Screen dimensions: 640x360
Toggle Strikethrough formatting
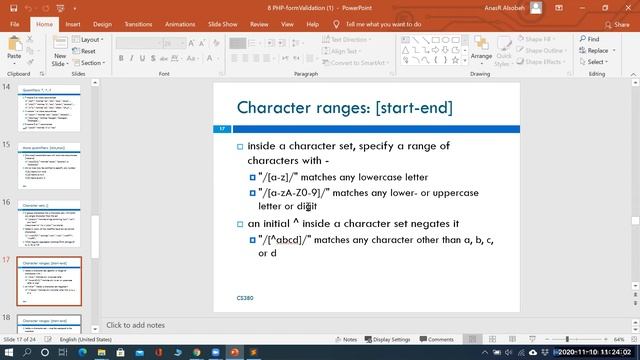[x=164, y=58]
